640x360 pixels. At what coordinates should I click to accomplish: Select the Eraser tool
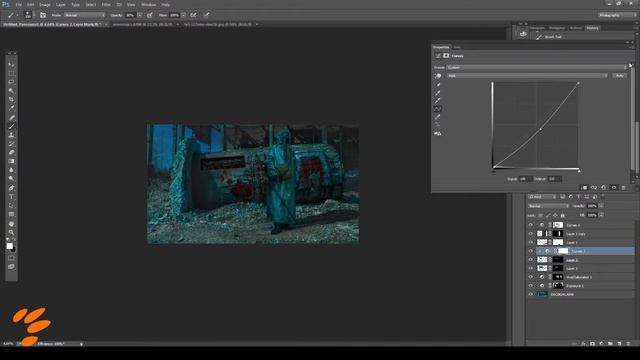click(x=11, y=153)
